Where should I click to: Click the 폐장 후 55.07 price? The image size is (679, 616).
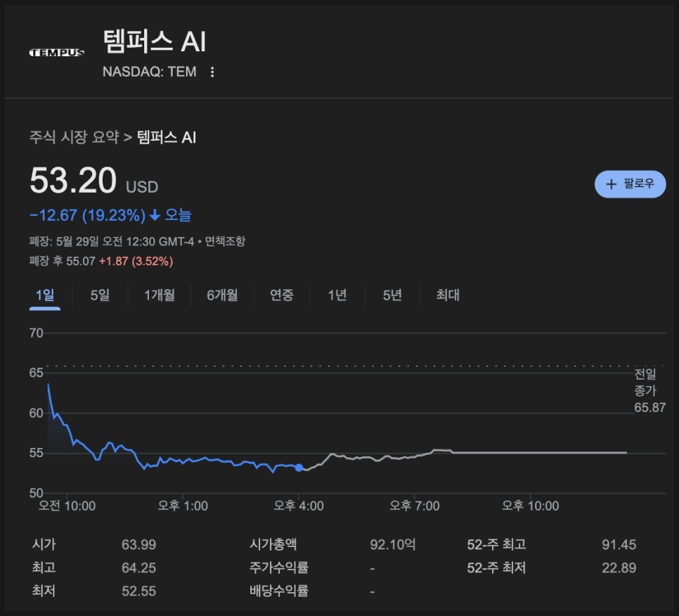(x=63, y=261)
